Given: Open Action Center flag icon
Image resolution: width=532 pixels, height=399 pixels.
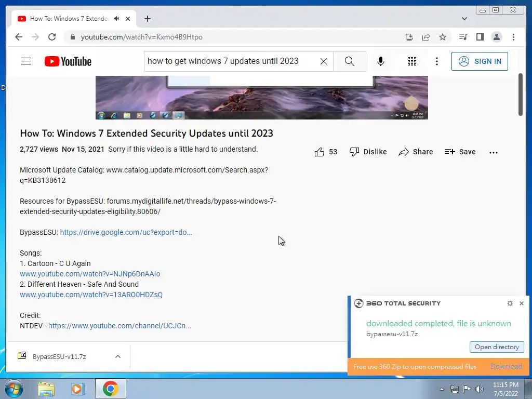Looking at the screenshot, I should 467,389.
